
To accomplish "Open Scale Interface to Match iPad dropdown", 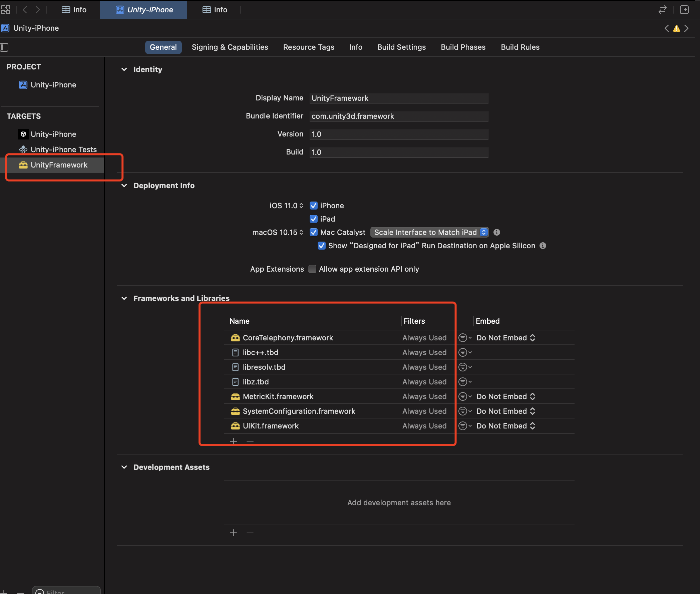I will coord(429,232).
